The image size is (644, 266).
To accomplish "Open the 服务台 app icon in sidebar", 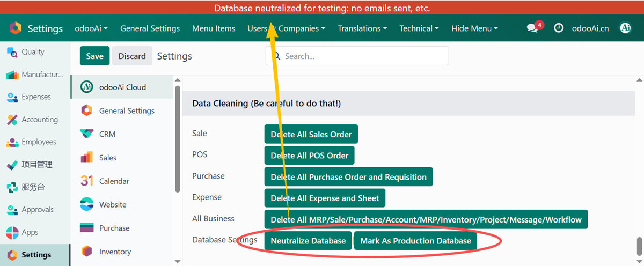I will 12,187.
